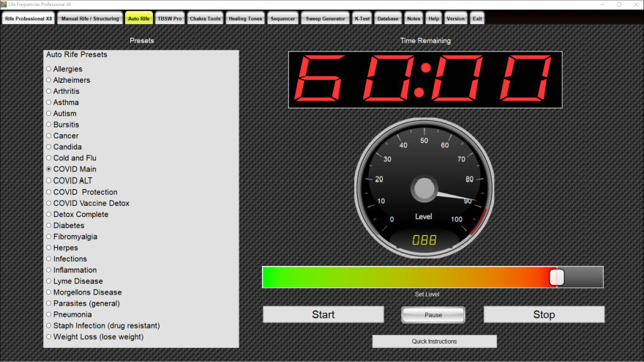
Task: Open the Rife Professional X8 tab
Action: coord(29,18)
